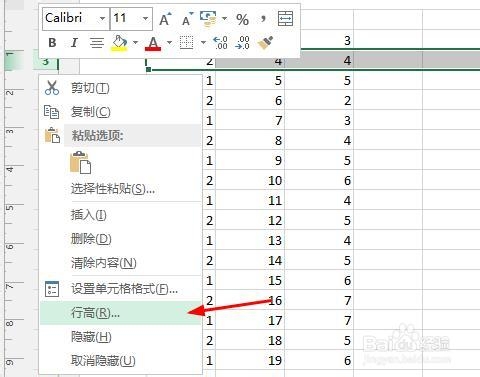Expand accounting format dropdown arrow
Image resolution: width=480 pixels, height=377 pixels.
coord(225,19)
